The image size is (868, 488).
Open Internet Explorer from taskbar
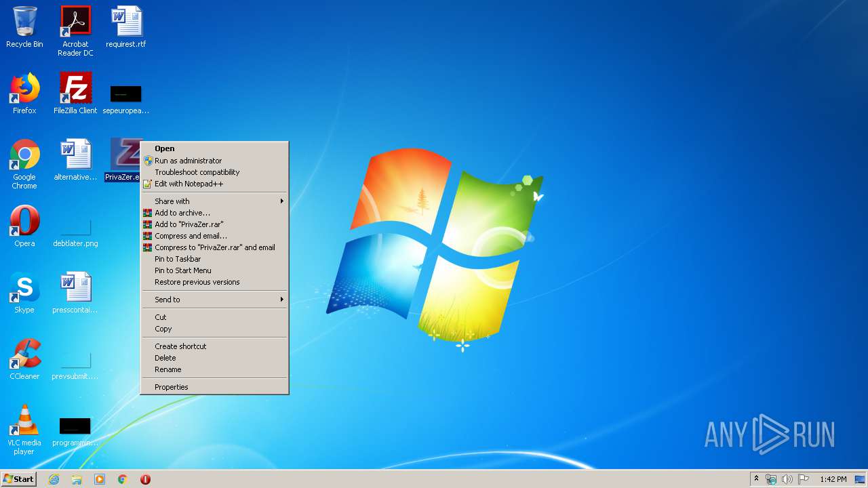(x=54, y=479)
